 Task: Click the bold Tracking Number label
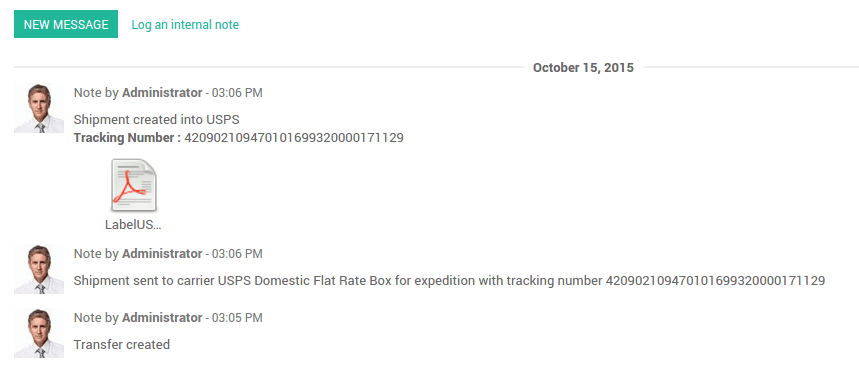click(x=127, y=138)
